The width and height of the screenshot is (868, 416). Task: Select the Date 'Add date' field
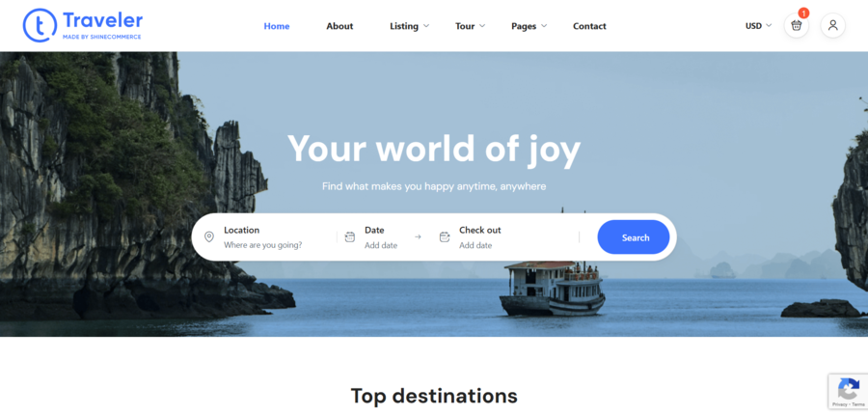381,245
